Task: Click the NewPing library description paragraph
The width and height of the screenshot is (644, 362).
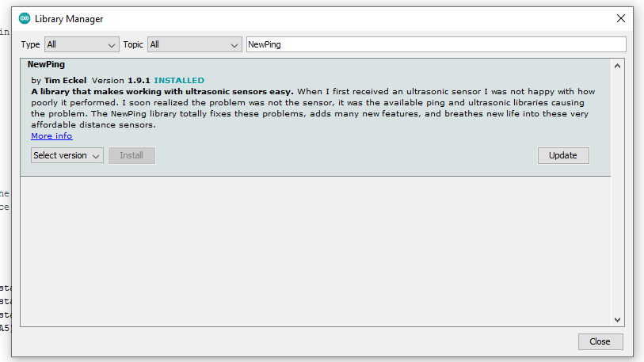Action: pos(313,108)
